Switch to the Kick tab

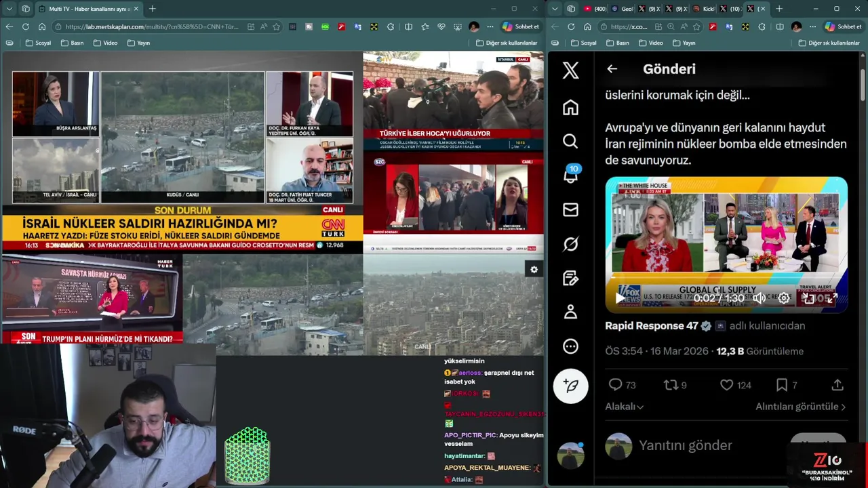(x=704, y=9)
